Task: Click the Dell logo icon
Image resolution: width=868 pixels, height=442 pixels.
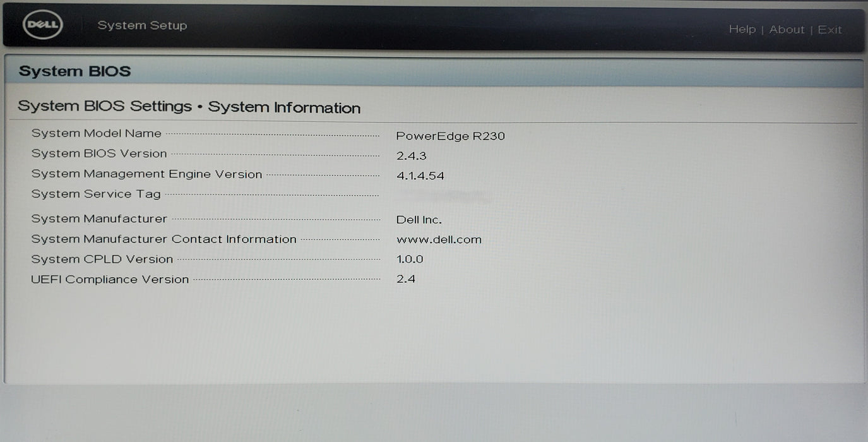Action: coord(42,25)
